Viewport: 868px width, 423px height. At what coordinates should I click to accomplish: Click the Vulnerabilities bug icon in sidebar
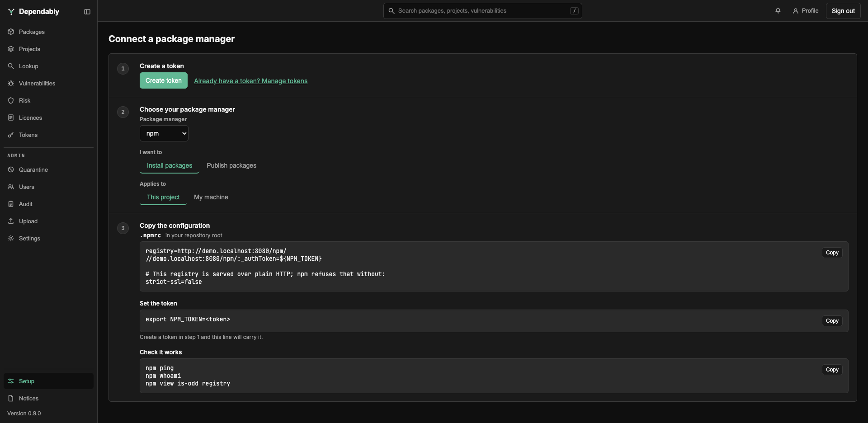click(11, 83)
